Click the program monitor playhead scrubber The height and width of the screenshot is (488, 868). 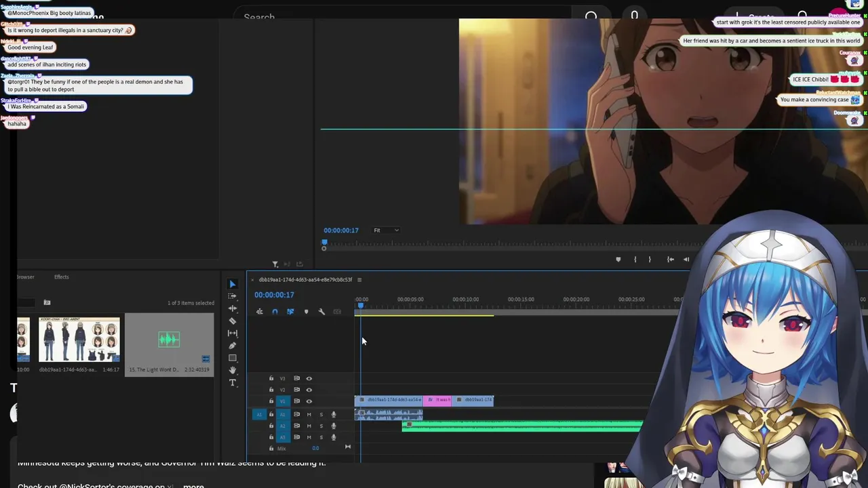coord(324,243)
